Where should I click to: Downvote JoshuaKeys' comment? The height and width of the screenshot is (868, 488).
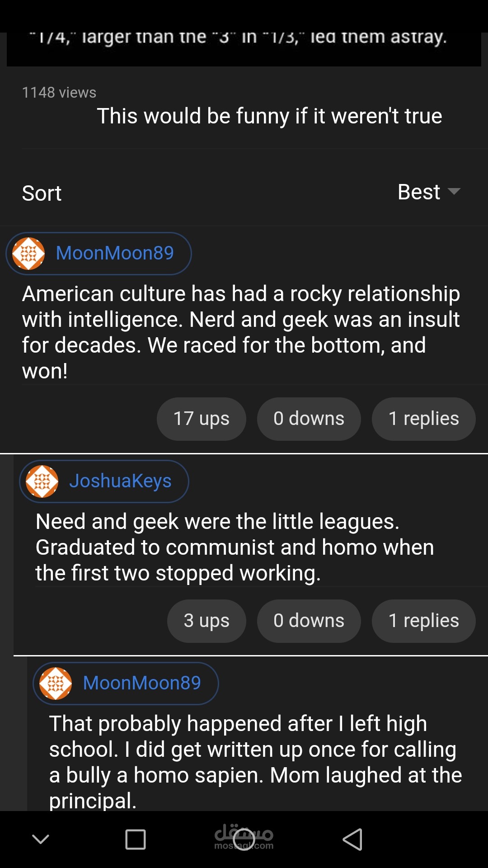(x=309, y=621)
